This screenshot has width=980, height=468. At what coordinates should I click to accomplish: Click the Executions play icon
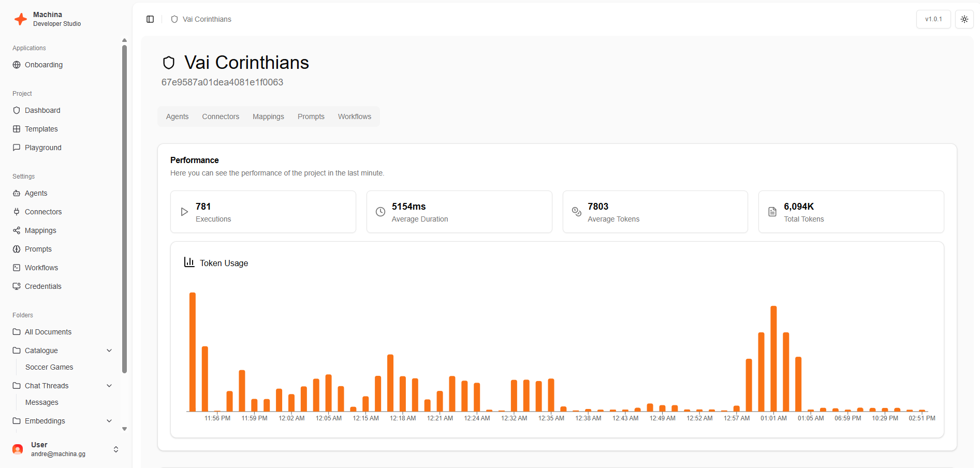pyautogui.click(x=184, y=212)
